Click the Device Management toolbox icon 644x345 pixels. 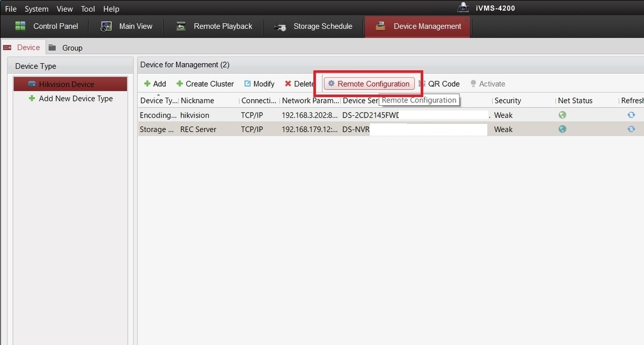380,26
